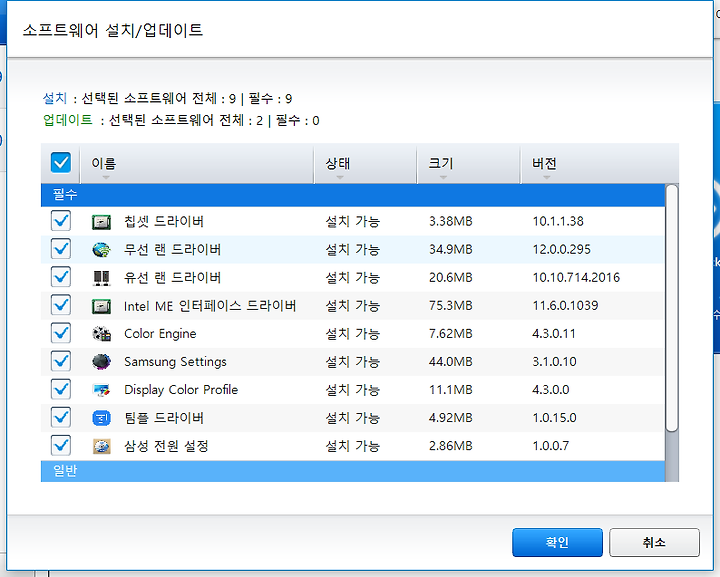This screenshot has height=577, width=720.
Task: Click version value 10.10.714.2016
Action: [576, 277]
